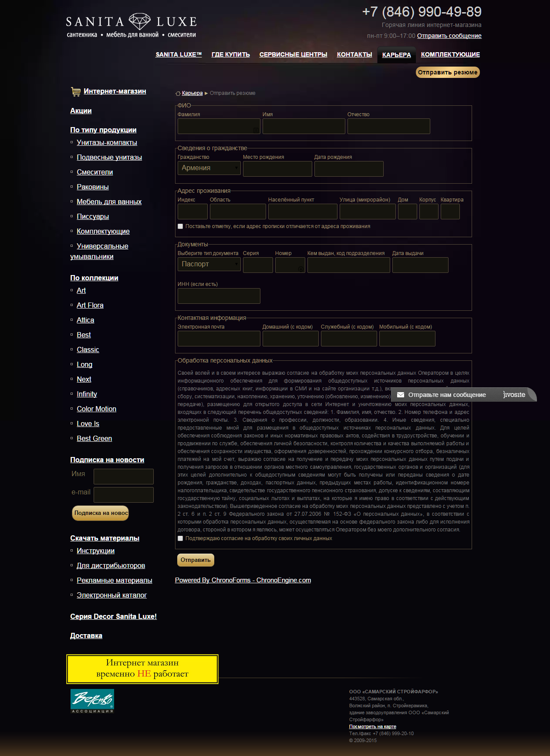The width and height of the screenshot is (550, 756).
Task: Follow the Отправить сообщение link in header
Action: [449, 36]
